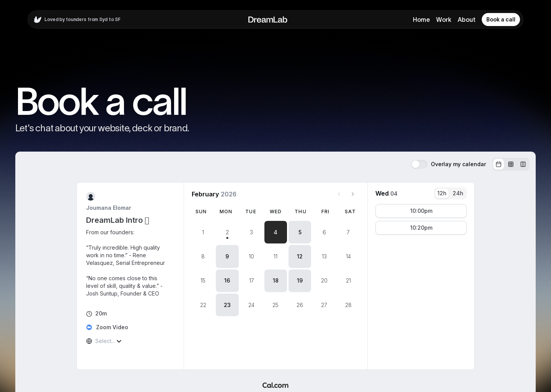Pick the 10:20pm time slot
Screen dimensions: 551x392
point(421,228)
